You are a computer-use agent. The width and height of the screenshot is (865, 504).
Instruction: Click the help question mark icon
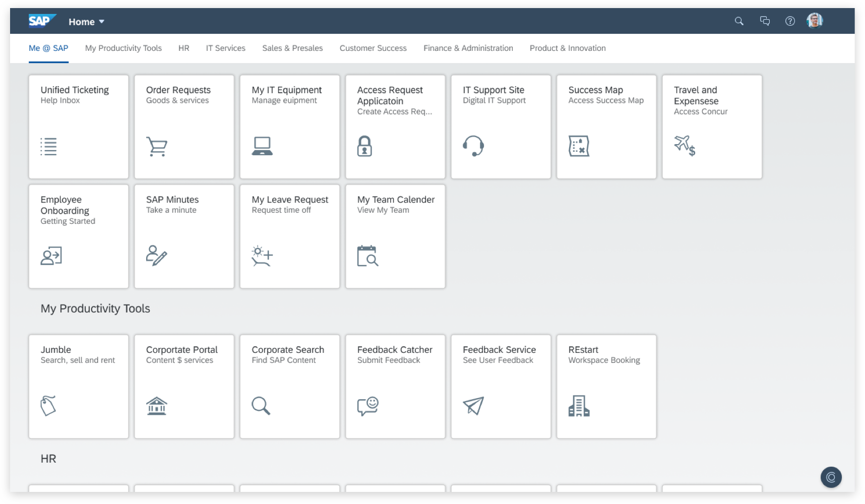pos(790,21)
